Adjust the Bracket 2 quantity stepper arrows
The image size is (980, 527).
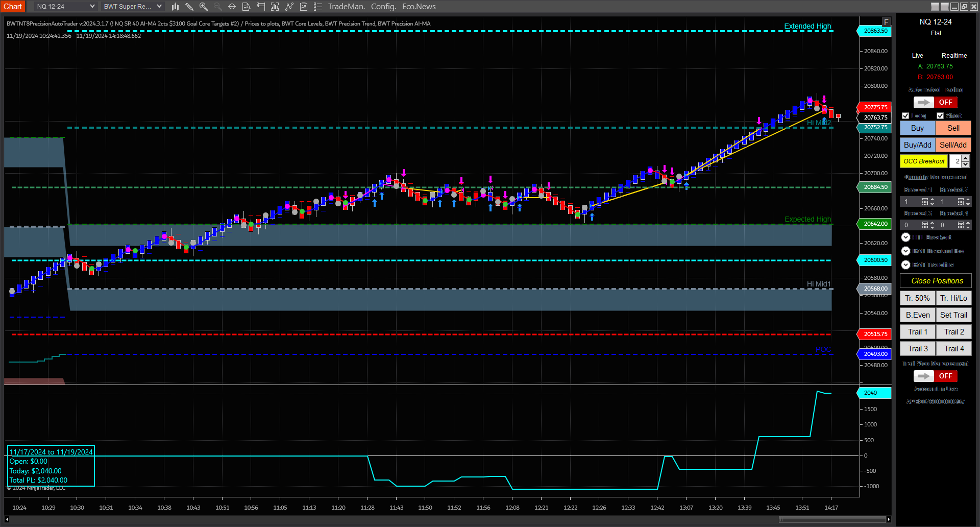click(968, 202)
